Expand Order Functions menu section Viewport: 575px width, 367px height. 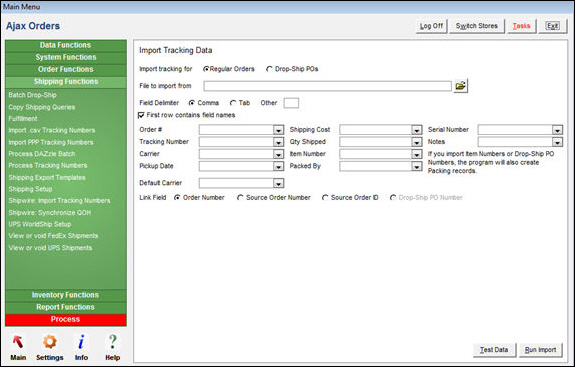[66, 69]
